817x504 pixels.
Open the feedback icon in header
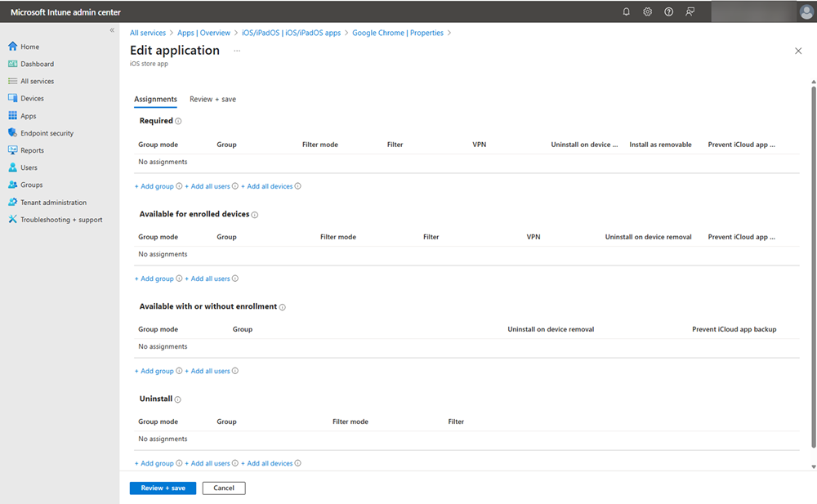[x=690, y=12]
